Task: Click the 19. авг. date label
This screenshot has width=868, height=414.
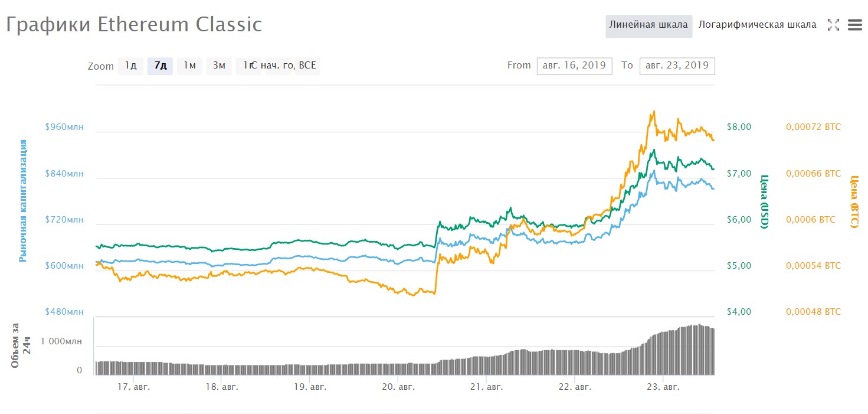Action: [x=310, y=387]
